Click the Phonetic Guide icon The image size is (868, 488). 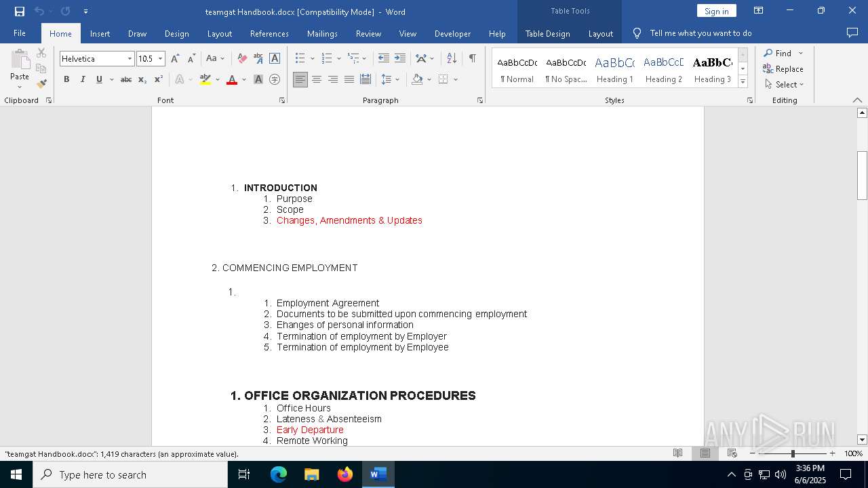pyautogui.click(x=258, y=58)
